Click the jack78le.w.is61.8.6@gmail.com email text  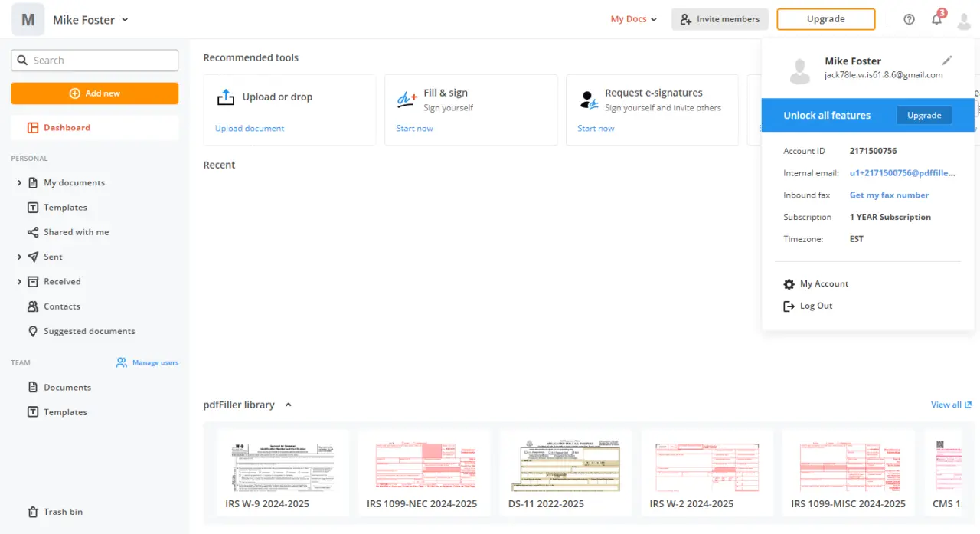point(884,75)
